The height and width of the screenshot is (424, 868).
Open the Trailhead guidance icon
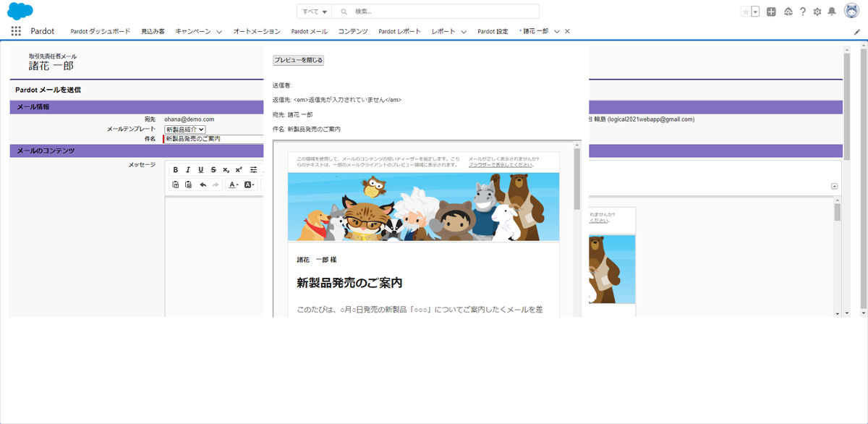(x=788, y=12)
